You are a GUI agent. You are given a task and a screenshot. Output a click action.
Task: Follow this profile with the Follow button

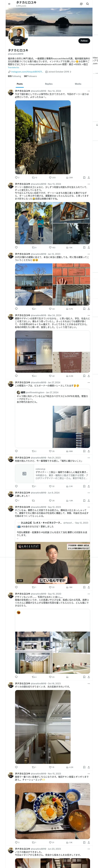click(x=84, y=41)
